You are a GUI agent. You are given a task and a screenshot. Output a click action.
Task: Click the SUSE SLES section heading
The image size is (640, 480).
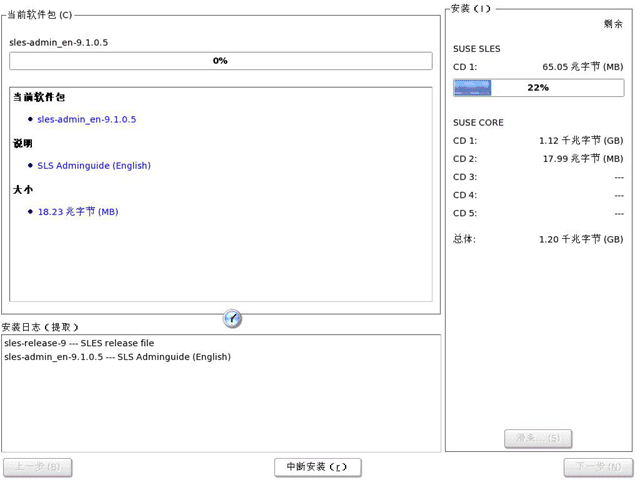pyautogui.click(x=477, y=49)
